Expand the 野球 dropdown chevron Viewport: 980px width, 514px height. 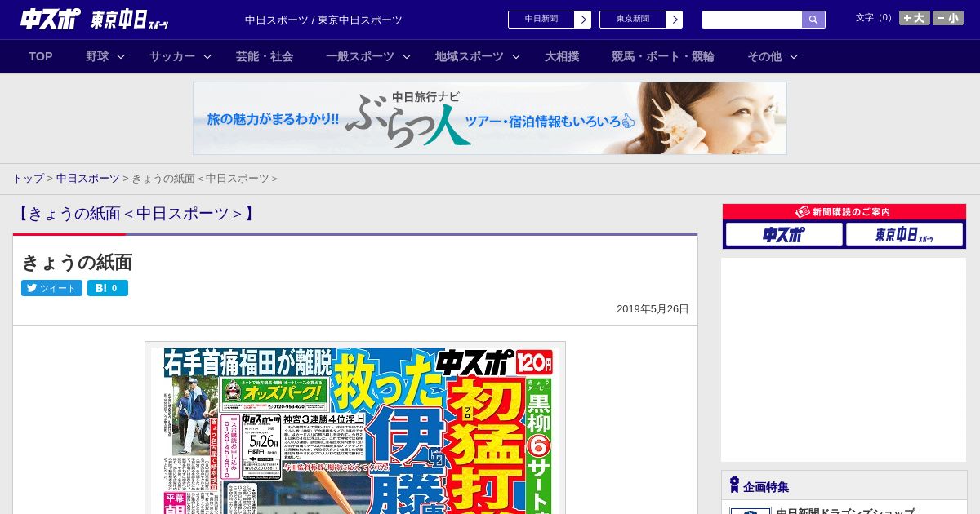click(121, 56)
